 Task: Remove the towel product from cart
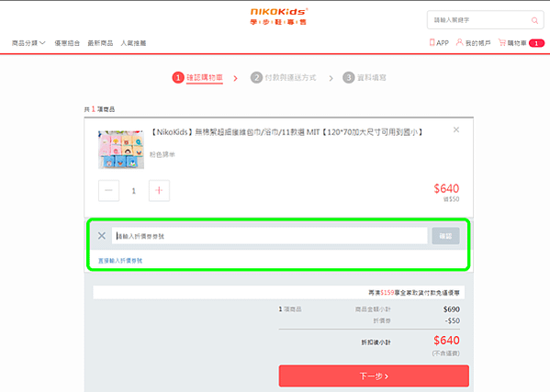pos(456,129)
